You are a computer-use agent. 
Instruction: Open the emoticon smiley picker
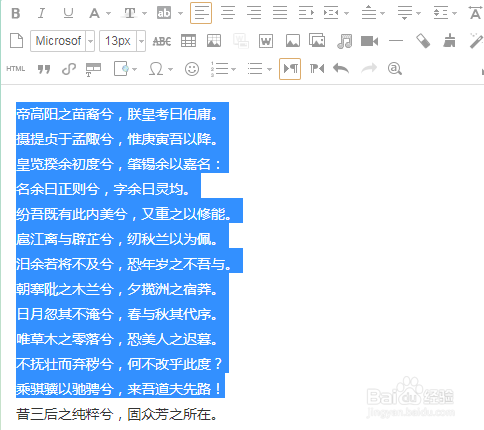coord(192,69)
